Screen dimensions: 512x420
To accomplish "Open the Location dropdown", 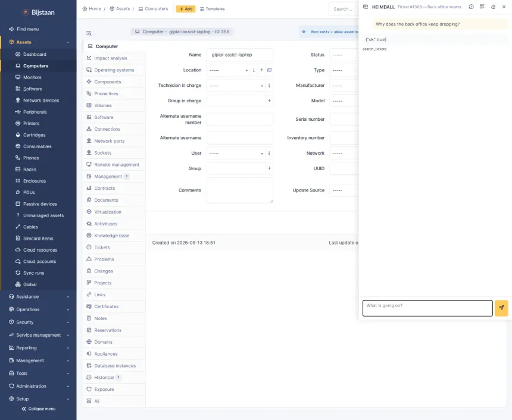I will [228, 70].
